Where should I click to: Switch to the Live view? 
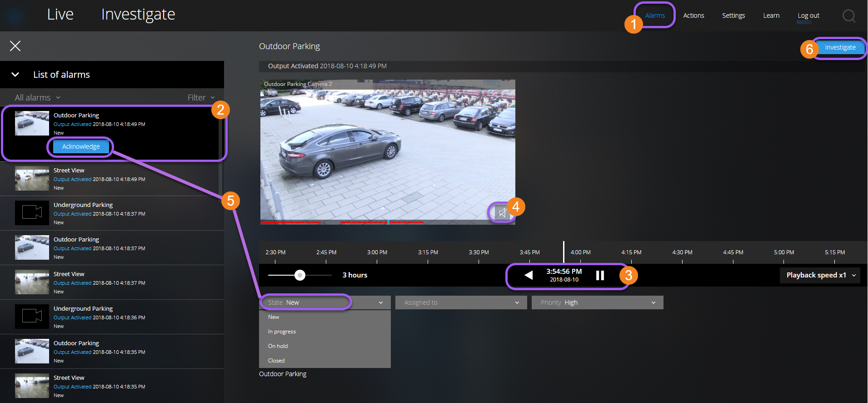coord(60,15)
